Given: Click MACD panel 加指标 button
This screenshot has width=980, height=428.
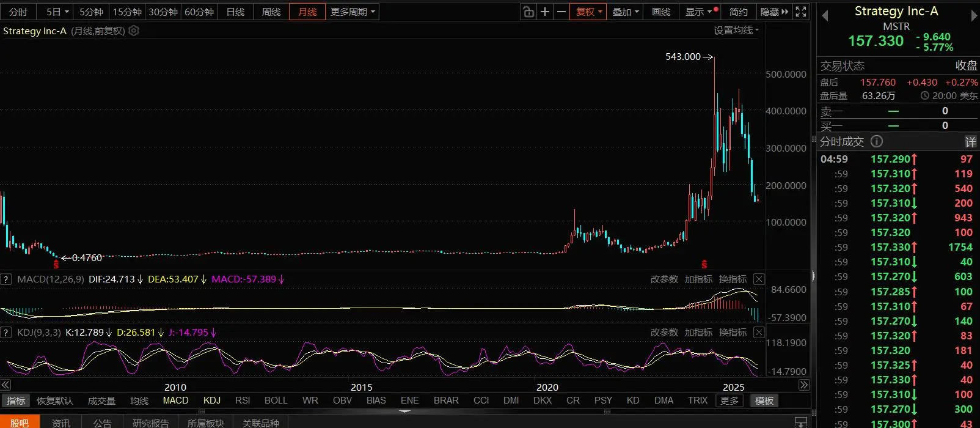Looking at the screenshot, I should pyautogui.click(x=698, y=279).
